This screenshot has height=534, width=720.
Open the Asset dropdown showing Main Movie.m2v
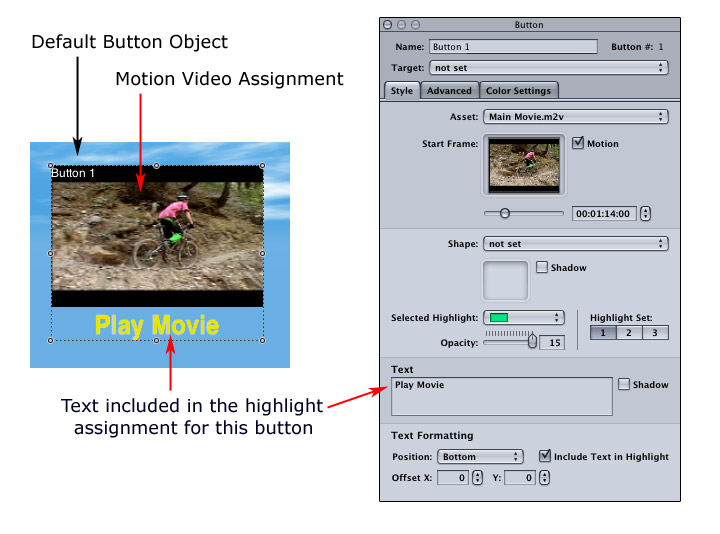point(575,117)
